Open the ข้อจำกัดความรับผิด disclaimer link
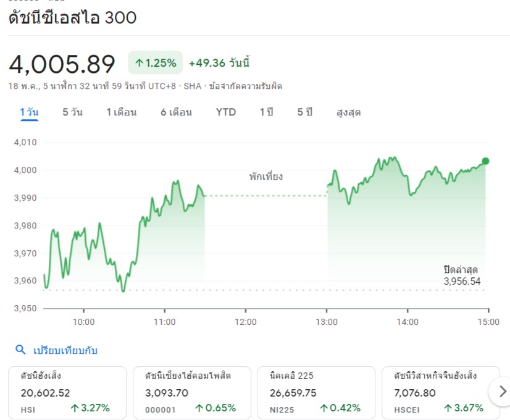Image resolution: width=510 pixels, height=420 pixels. [x=245, y=86]
